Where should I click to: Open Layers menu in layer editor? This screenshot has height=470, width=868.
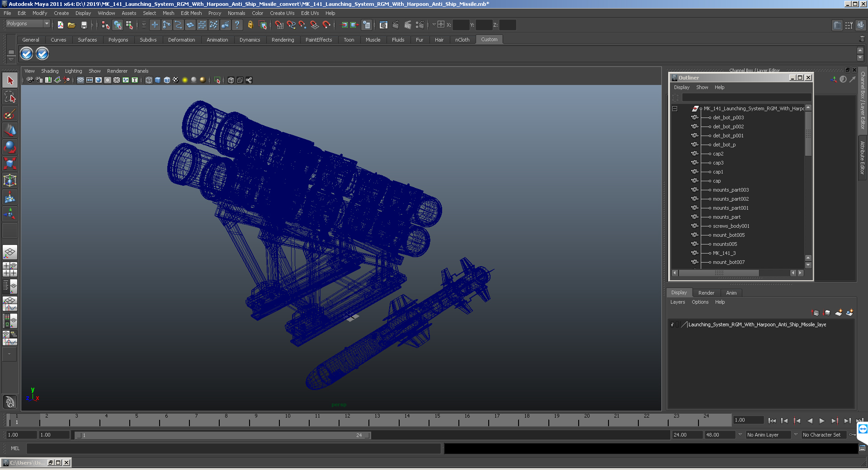[x=677, y=302]
